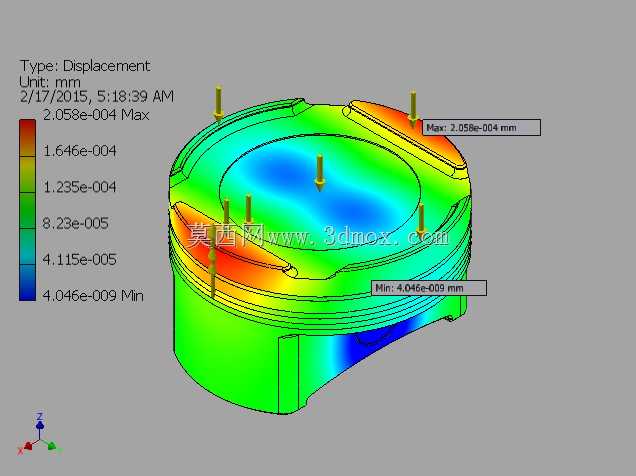Click the Max: 2.058e-004 mm probe label
636x476 pixels.
tap(481, 128)
